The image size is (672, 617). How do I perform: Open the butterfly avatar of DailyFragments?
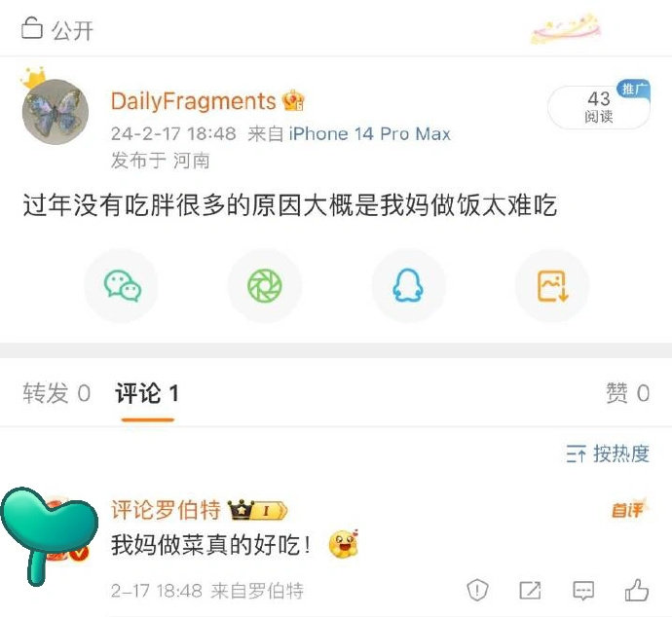tap(56, 112)
